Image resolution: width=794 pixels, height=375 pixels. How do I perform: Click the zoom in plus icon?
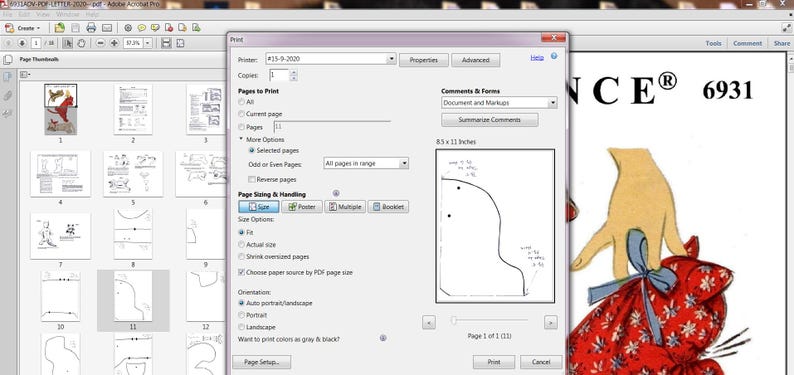[x=114, y=43]
